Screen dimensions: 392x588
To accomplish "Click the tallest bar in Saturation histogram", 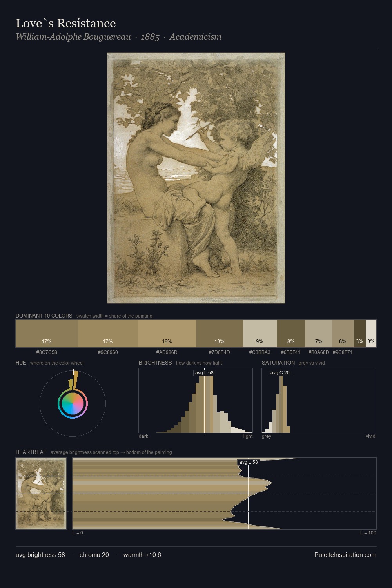I will click(x=281, y=404).
